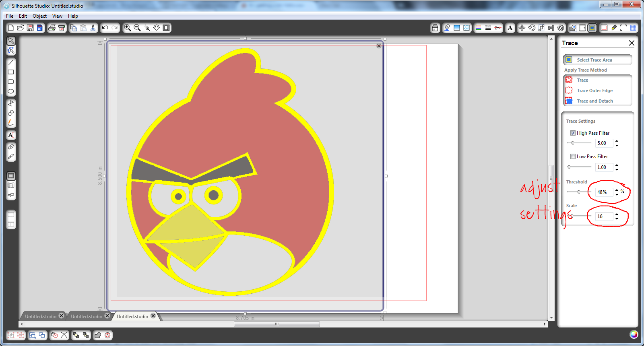Open the Fill Gradient window
644x346 pixels.
(457, 28)
